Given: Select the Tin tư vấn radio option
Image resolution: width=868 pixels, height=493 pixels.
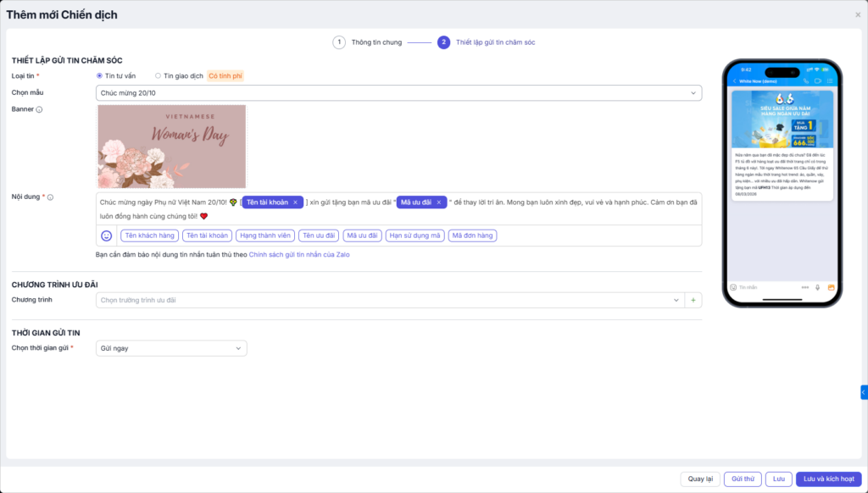Looking at the screenshot, I should (99, 75).
